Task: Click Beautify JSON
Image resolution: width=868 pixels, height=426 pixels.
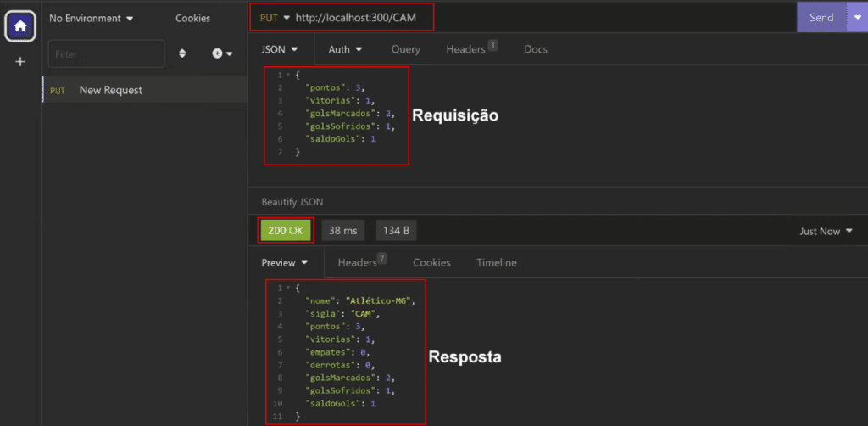Action: coord(292,202)
